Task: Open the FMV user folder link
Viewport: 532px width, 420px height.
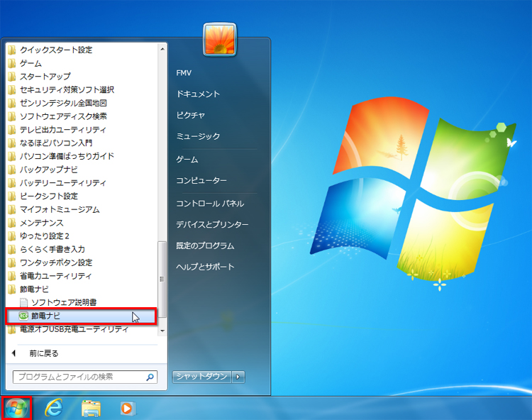Action: 184,73
